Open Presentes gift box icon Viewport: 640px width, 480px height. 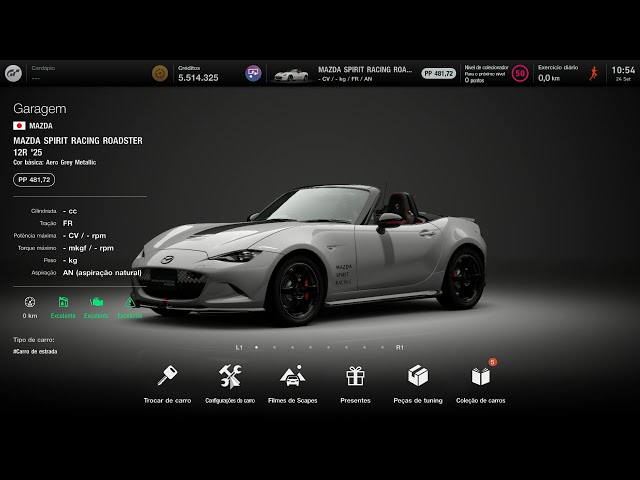355,376
